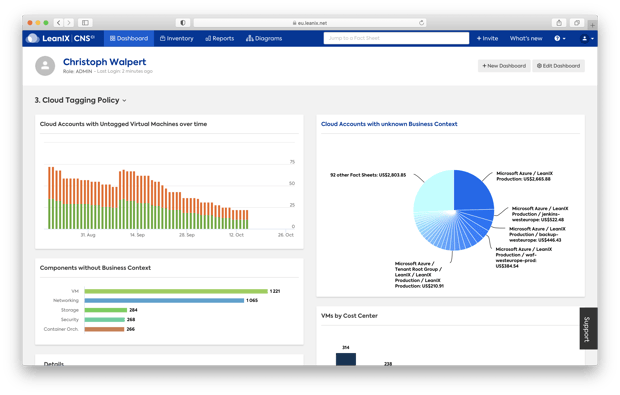The width and height of the screenshot is (620, 395).
Task: Click the 12. Oct axis label
Action: 236,235
